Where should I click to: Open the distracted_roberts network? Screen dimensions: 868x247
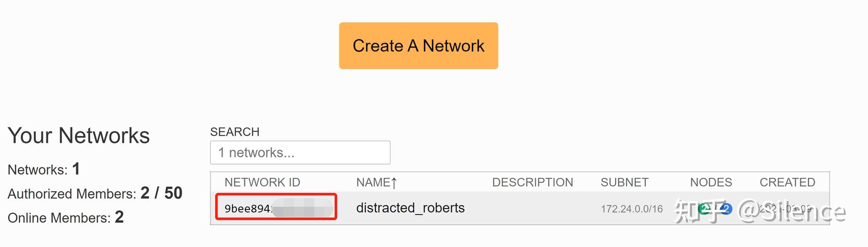click(410, 208)
